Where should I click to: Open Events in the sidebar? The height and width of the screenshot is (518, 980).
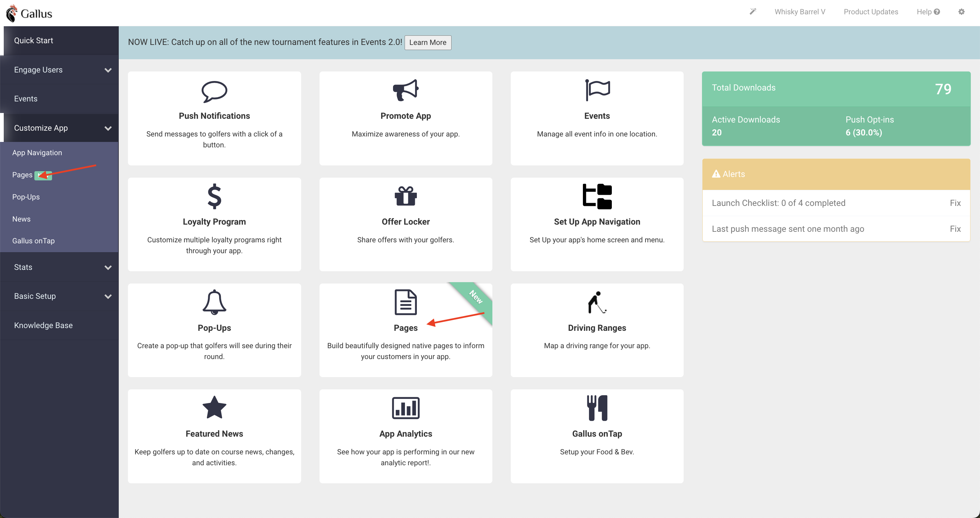(x=59, y=99)
